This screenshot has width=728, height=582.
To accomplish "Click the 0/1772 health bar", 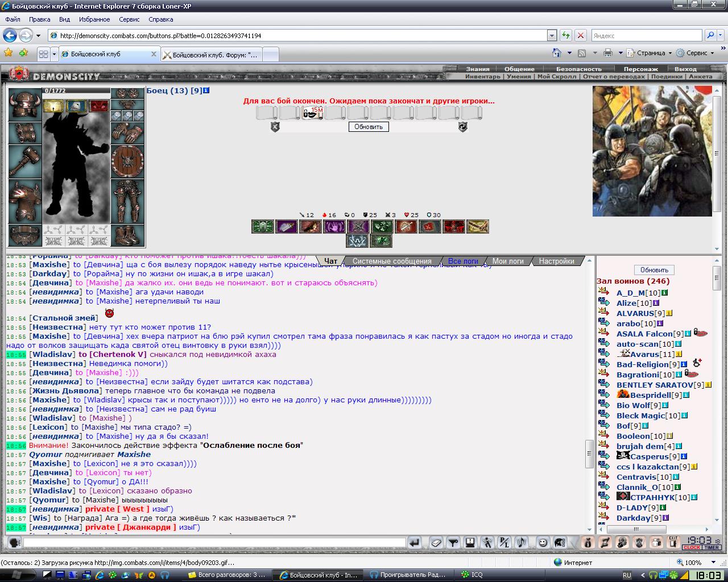I will tap(76, 90).
